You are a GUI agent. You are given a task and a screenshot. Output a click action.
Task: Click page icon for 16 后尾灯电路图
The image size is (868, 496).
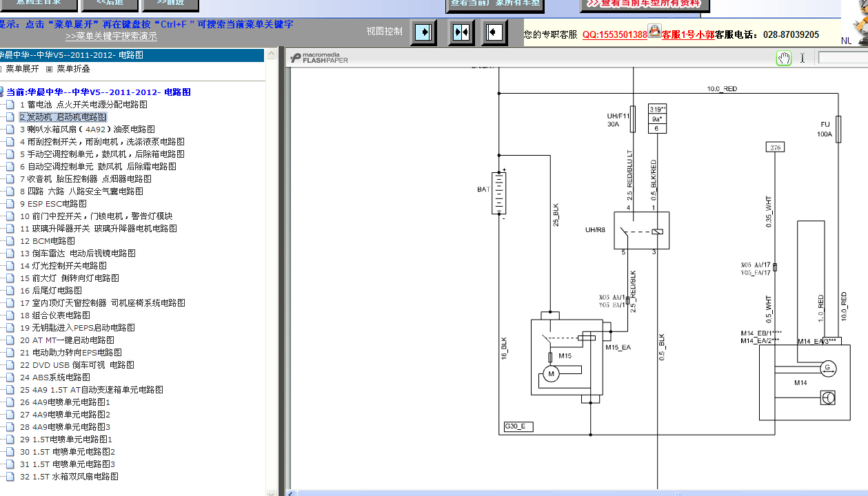(x=10, y=291)
